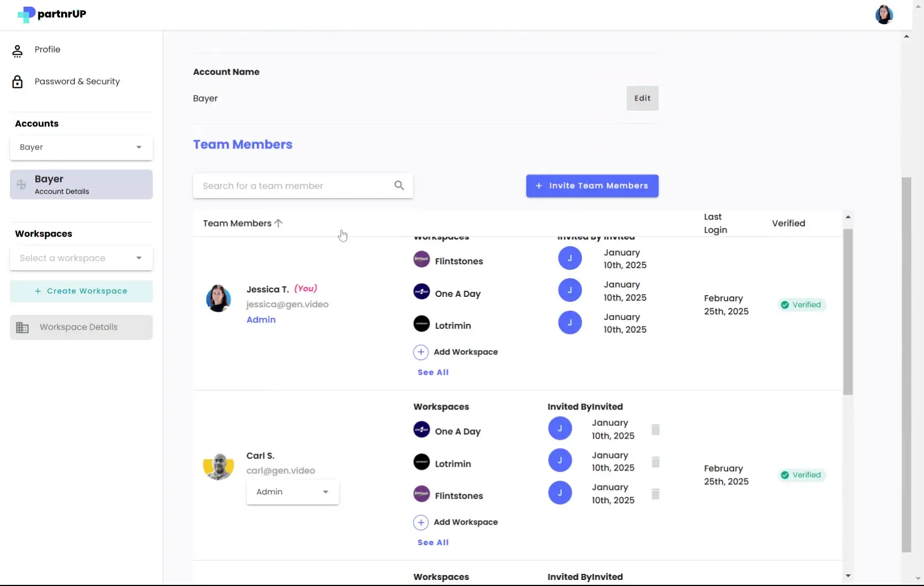Image resolution: width=924 pixels, height=586 pixels.
Task: Open the Bayer accounts dropdown
Action: tap(80, 147)
